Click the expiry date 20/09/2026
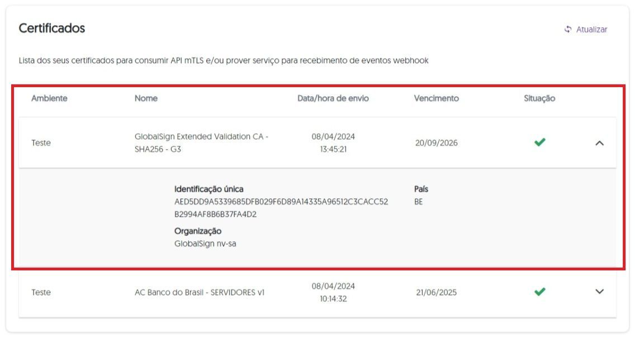Screen dimensions: 644x362 tap(436, 143)
